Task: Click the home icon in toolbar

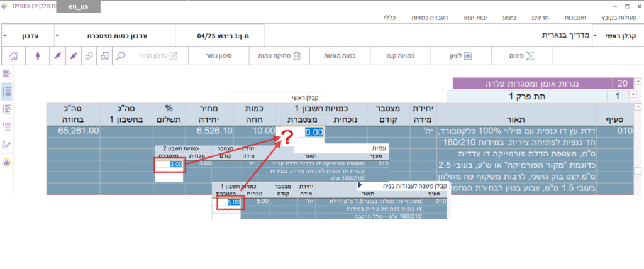Action: pyautogui.click(x=14, y=55)
